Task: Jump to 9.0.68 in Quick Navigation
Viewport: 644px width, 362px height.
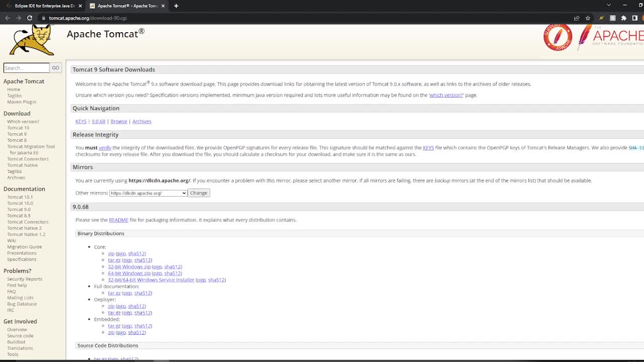Action: pyautogui.click(x=99, y=122)
